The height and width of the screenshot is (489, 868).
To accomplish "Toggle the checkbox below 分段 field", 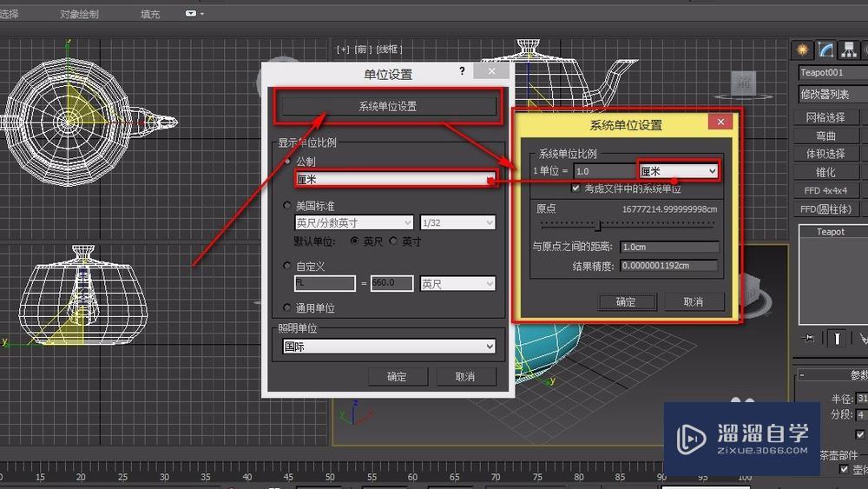I will (859, 434).
